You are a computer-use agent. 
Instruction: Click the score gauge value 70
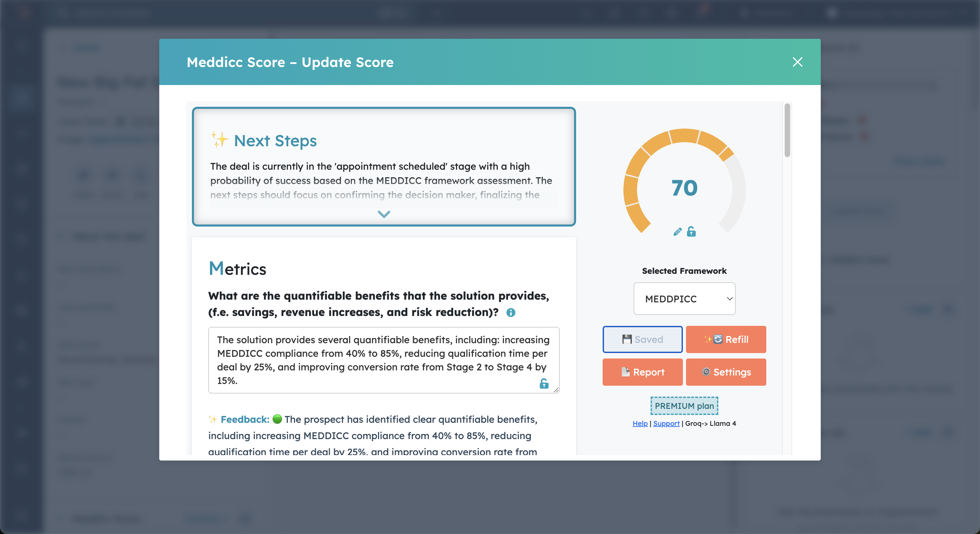click(x=684, y=188)
